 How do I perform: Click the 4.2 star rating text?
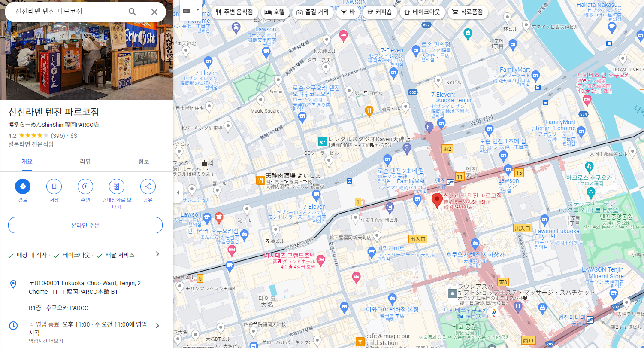[x=12, y=136]
